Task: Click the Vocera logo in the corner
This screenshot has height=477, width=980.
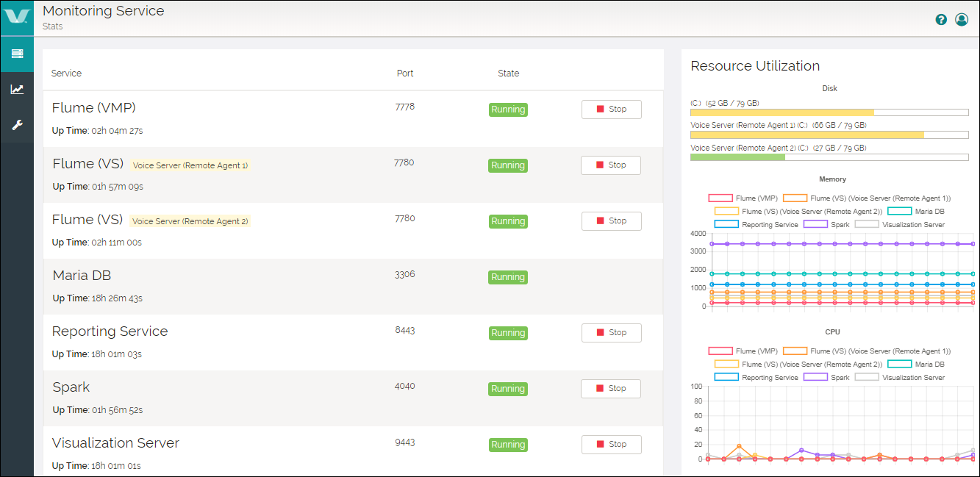Action: click(17, 18)
